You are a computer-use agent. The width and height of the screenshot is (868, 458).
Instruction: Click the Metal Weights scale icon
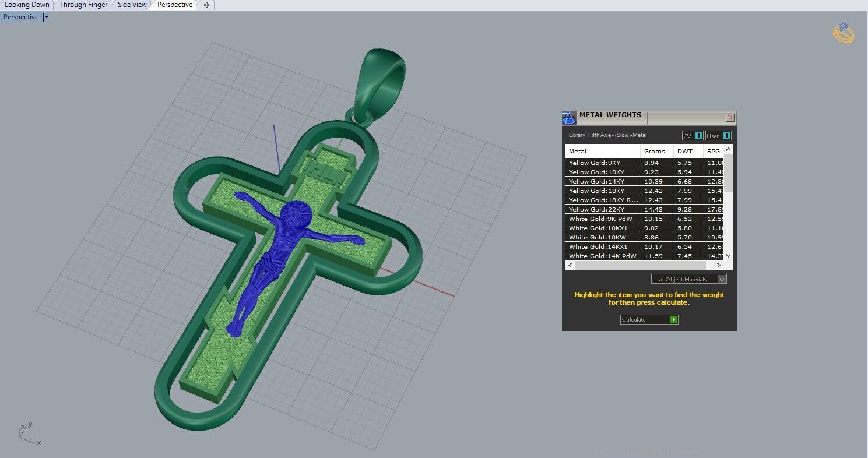(x=569, y=118)
